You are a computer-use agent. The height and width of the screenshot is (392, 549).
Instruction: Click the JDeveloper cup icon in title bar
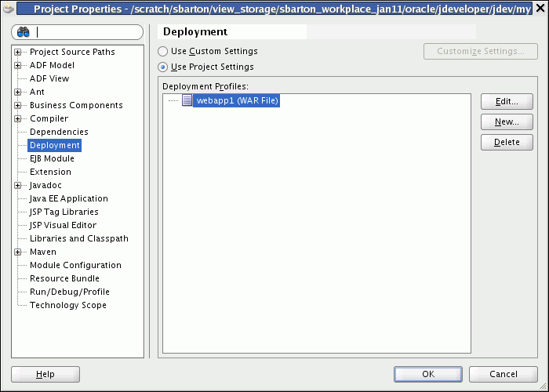point(8,8)
